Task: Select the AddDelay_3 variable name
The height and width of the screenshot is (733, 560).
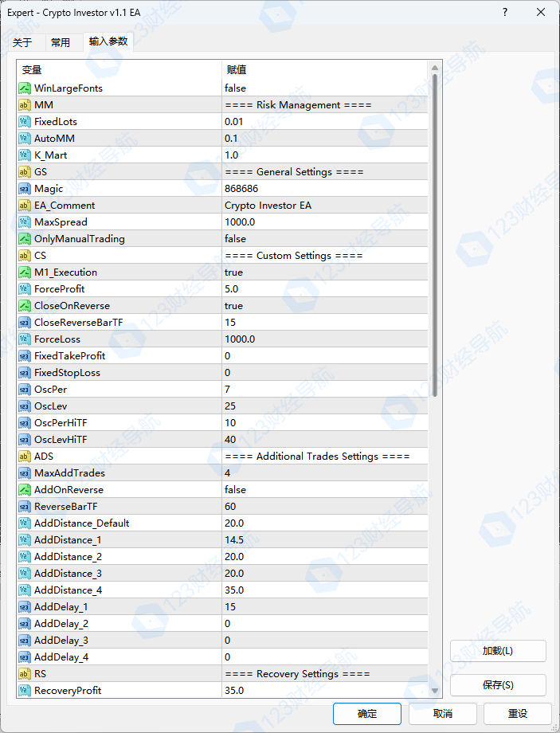Action: click(61, 641)
